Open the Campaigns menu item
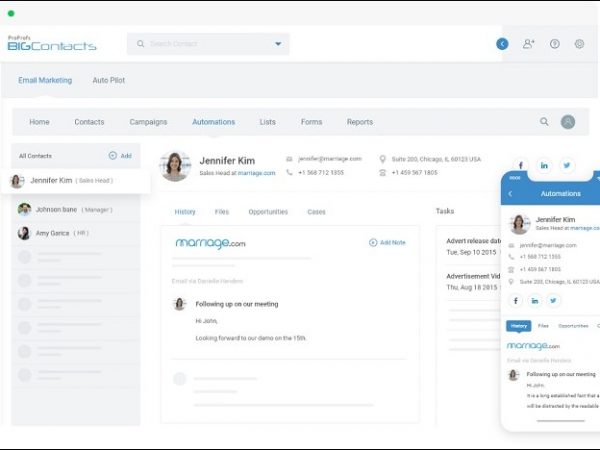 tap(148, 122)
